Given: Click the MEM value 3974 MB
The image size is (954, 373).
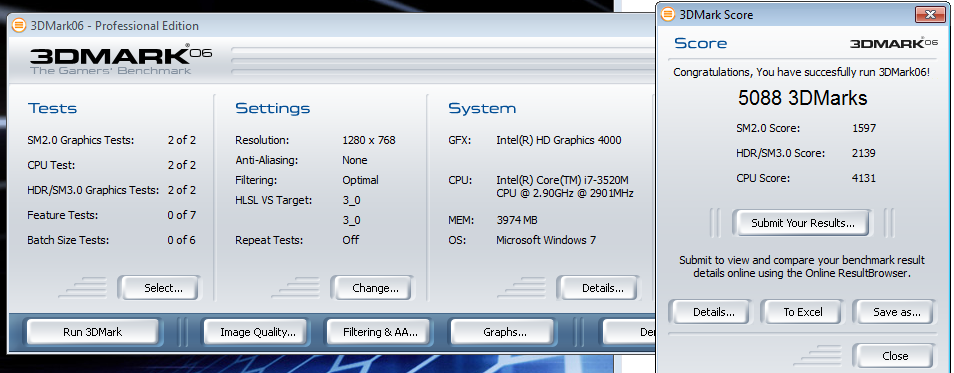Looking at the screenshot, I should [517, 220].
